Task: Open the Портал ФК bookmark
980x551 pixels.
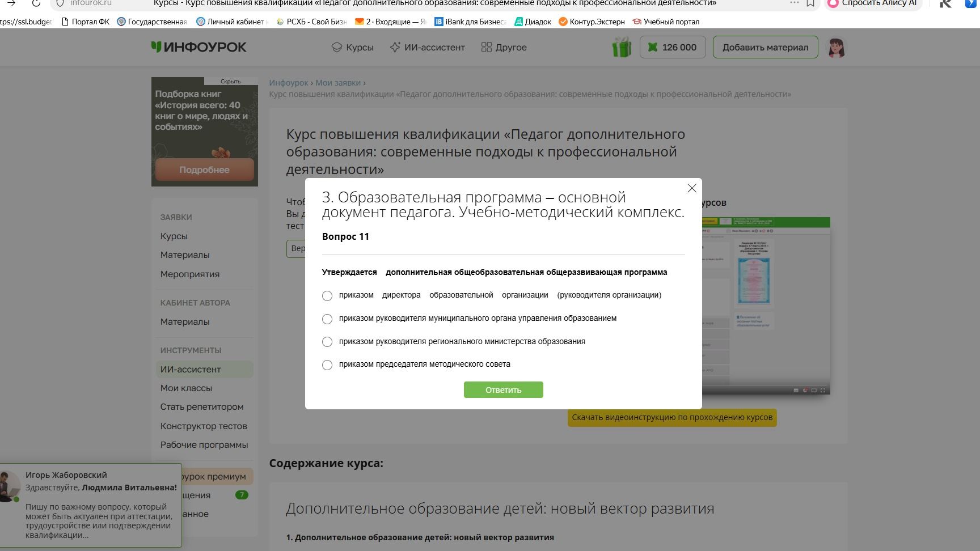Action: 85,22
